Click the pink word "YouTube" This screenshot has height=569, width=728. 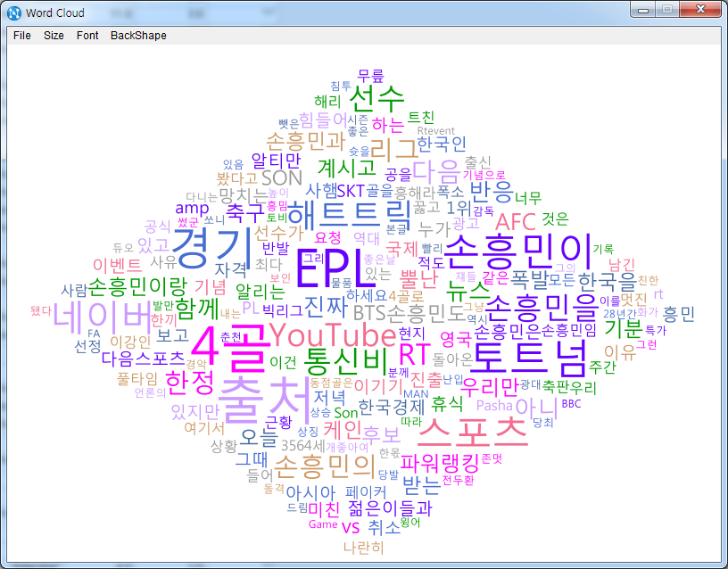(333, 335)
